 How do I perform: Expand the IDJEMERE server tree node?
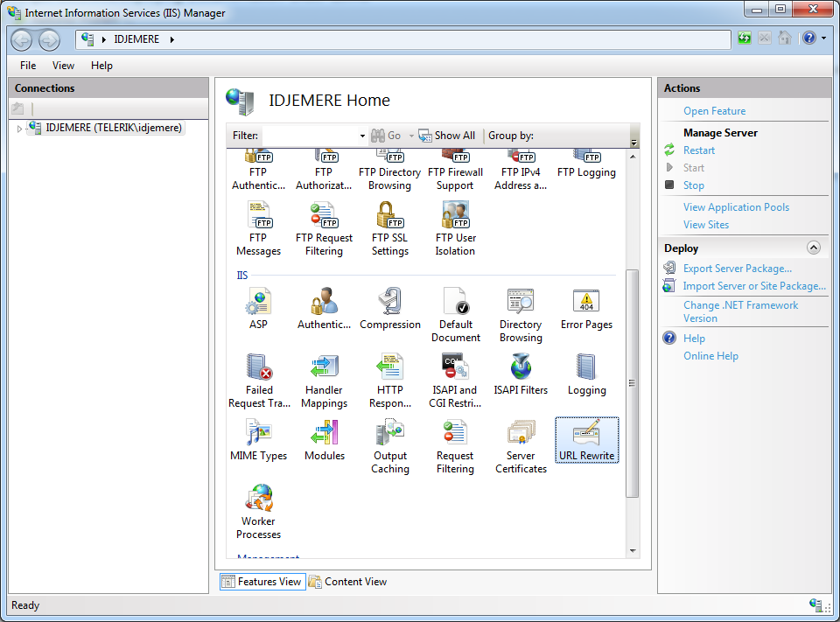click(19, 129)
